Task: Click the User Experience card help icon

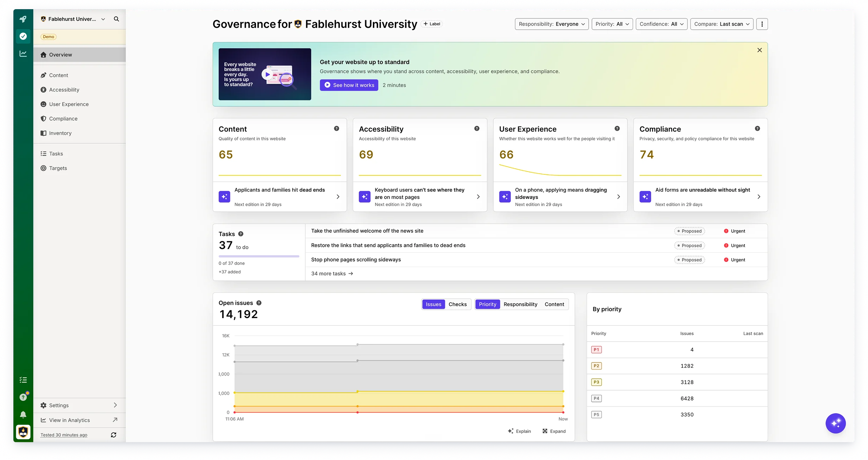Action: click(x=617, y=129)
